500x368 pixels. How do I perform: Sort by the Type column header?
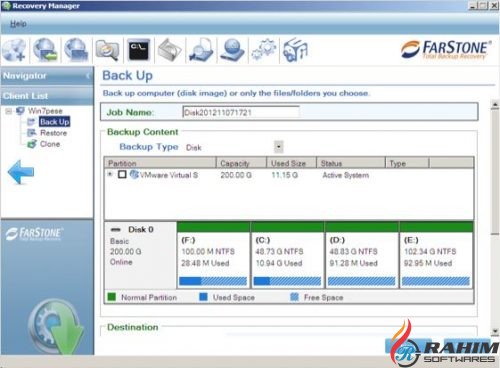point(407,163)
